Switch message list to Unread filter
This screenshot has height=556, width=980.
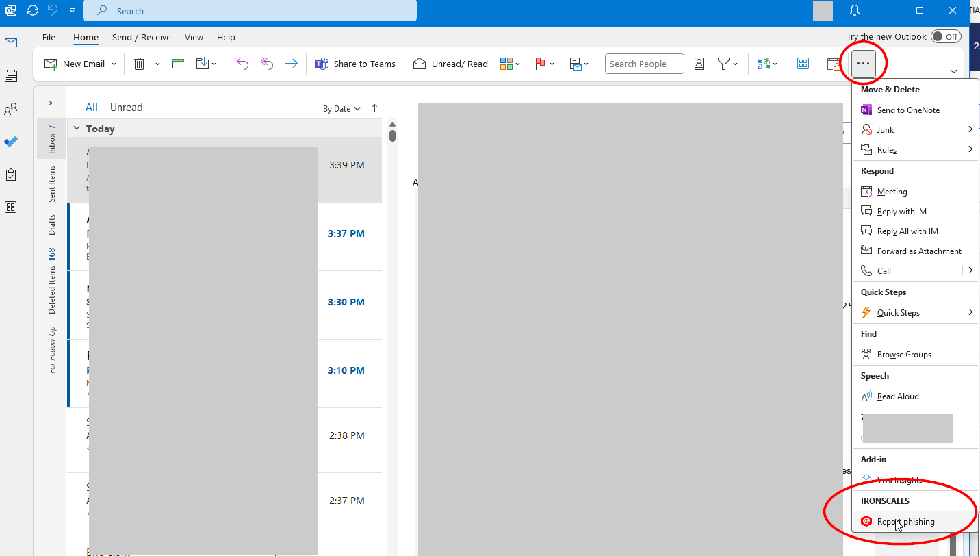[x=126, y=108]
